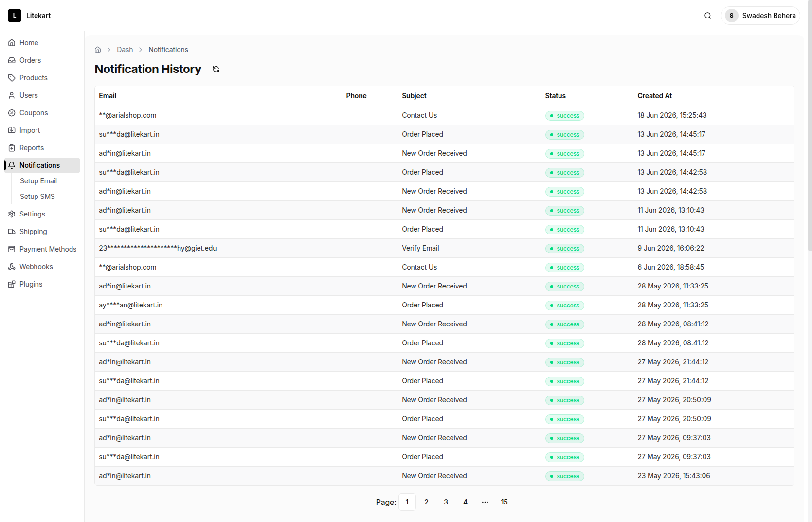Click the Webhooks icon
The height and width of the screenshot is (522, 812).
12,267
